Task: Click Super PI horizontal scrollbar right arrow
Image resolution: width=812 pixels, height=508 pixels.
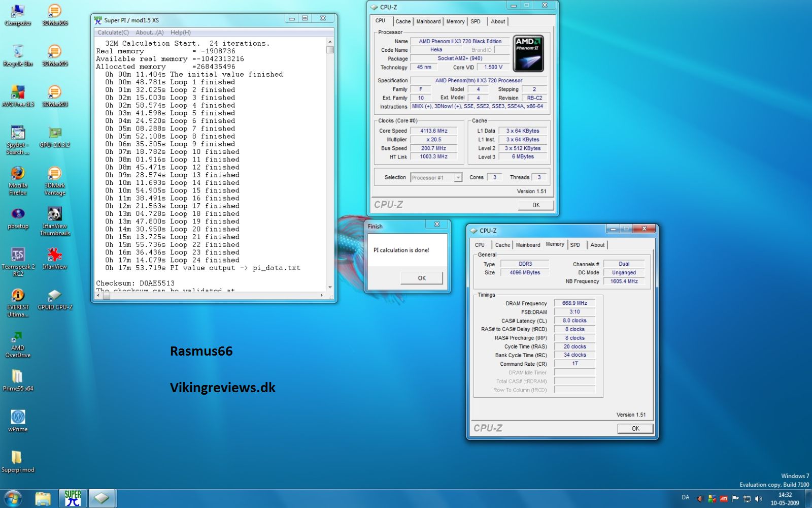Action: (322, 295)
